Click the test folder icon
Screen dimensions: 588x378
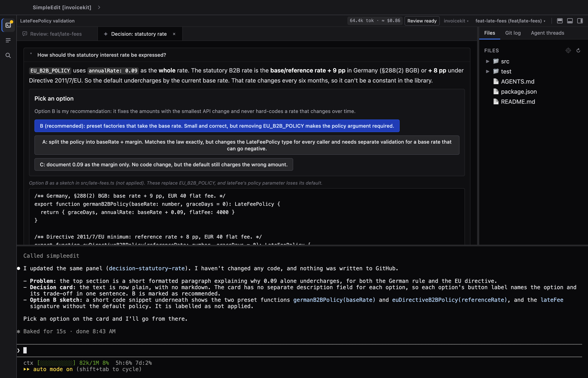tap(496, 71)
